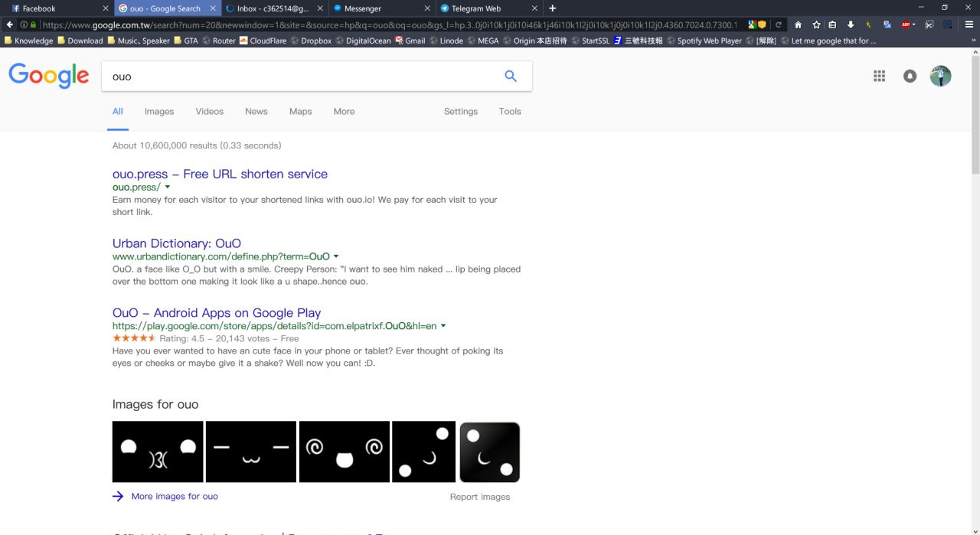The height and width of the screenshot is (535, 980).
Task: Open Urban Dictionary: OuO result
Action: (177, 243)
